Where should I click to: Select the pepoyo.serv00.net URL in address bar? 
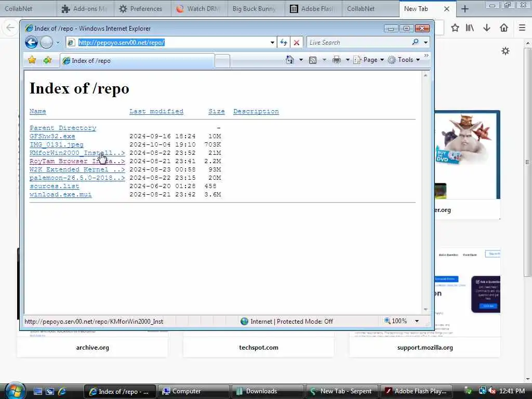coord(122,43)
